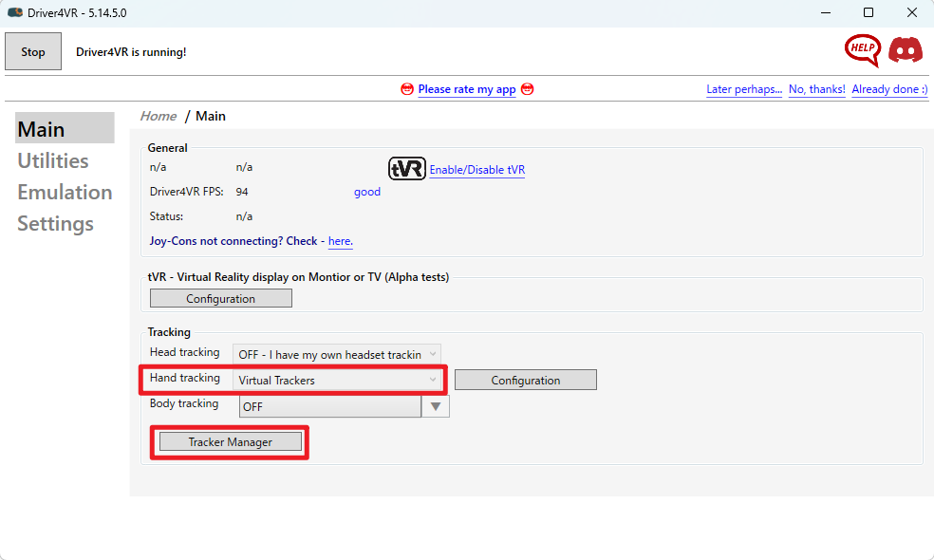Click the 'Driver4VR FPS:' label
The height and width of the screenshot is (560, 934).
(186, 192)
